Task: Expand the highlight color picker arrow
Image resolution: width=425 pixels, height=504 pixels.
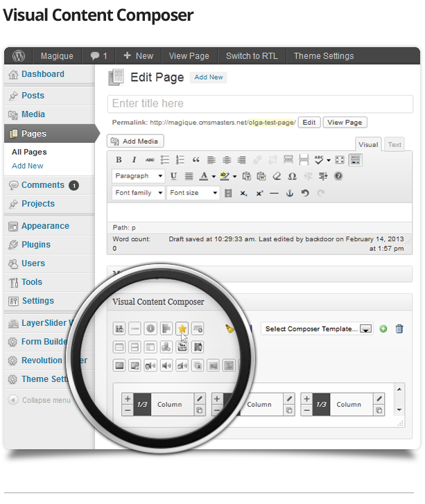Action: pos(234,177)
